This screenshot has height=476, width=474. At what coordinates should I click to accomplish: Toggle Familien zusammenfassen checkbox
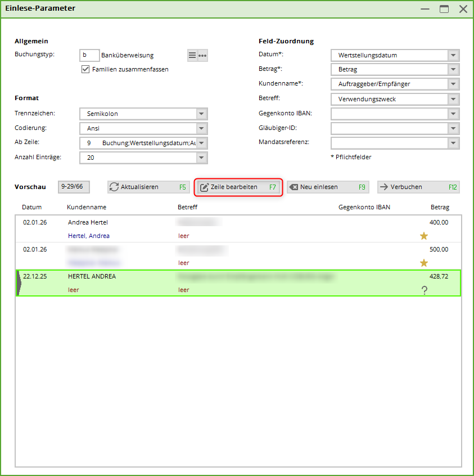pyautogui.click(x=85, y=69)
